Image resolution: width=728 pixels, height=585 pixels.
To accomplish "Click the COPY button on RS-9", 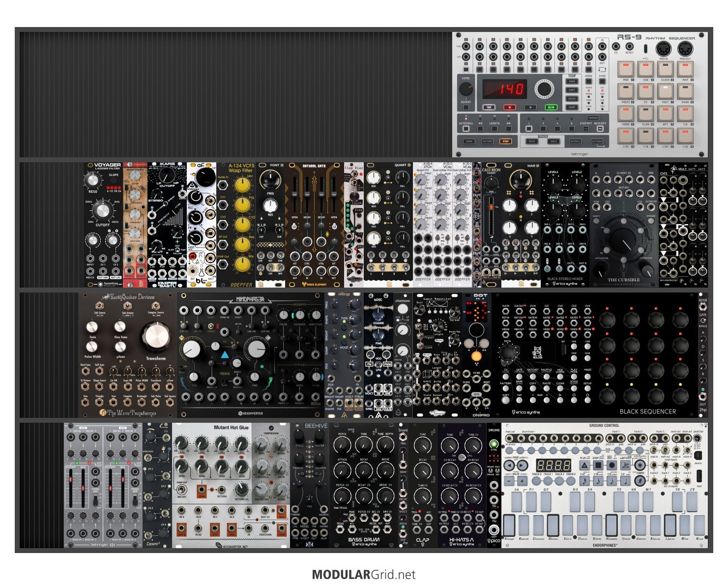I will pos(572,90).
